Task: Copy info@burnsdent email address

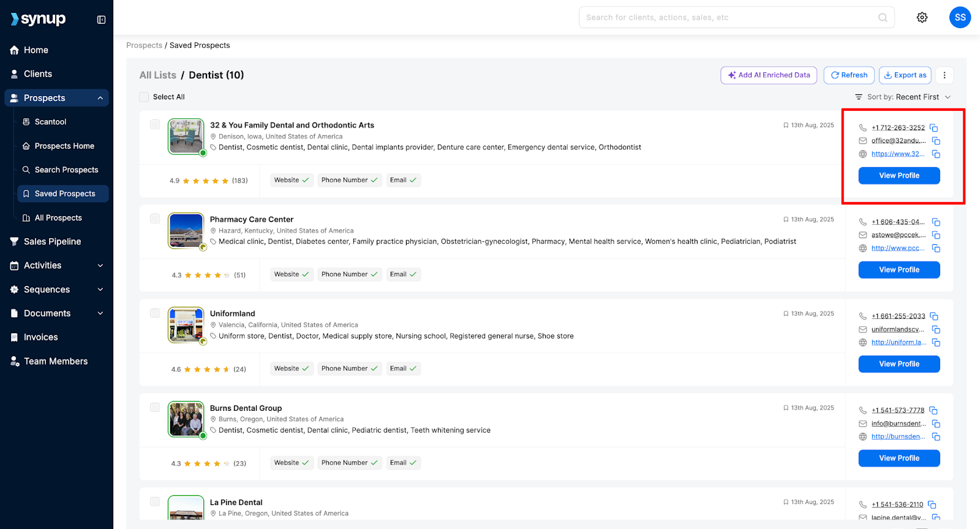Action: click(x=936, y=424)
